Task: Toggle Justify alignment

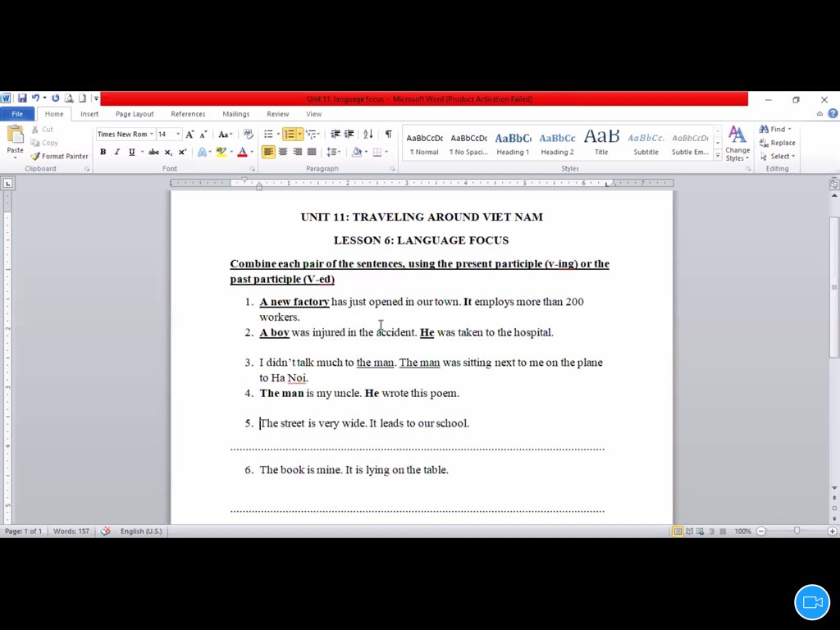Action: click(312, 152)
